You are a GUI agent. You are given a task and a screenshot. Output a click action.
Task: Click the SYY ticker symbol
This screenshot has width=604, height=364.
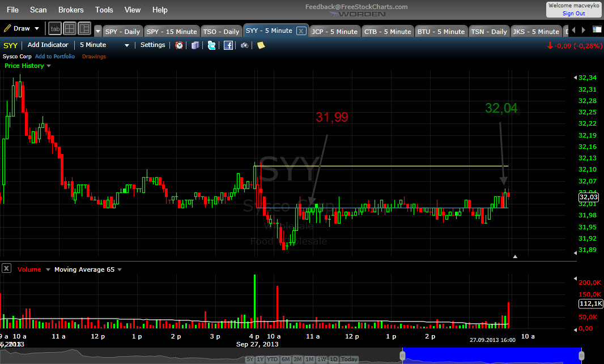pos(10,45)
